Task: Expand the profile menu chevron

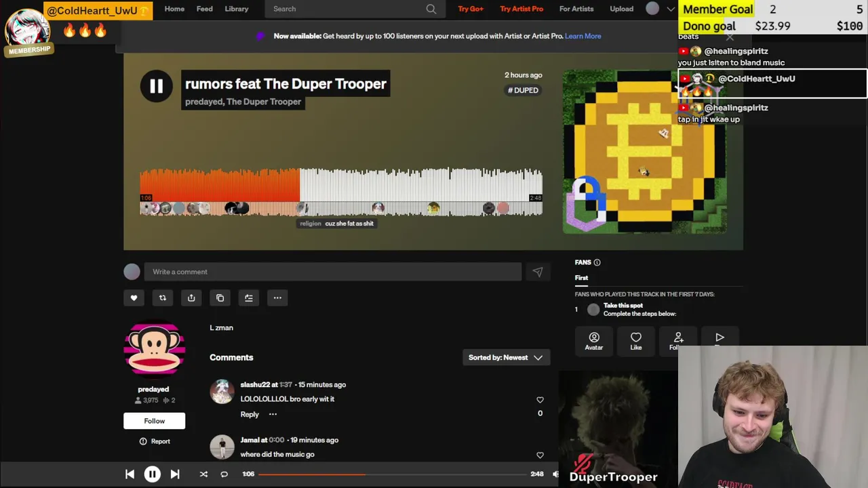Action: pyautogui.click(x=671, y=9)
